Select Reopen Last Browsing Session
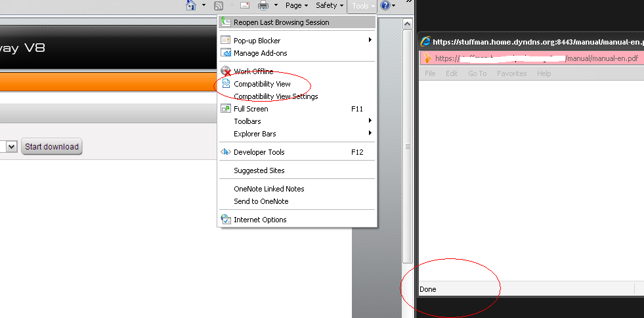644x318 pixels. [297, 22]
